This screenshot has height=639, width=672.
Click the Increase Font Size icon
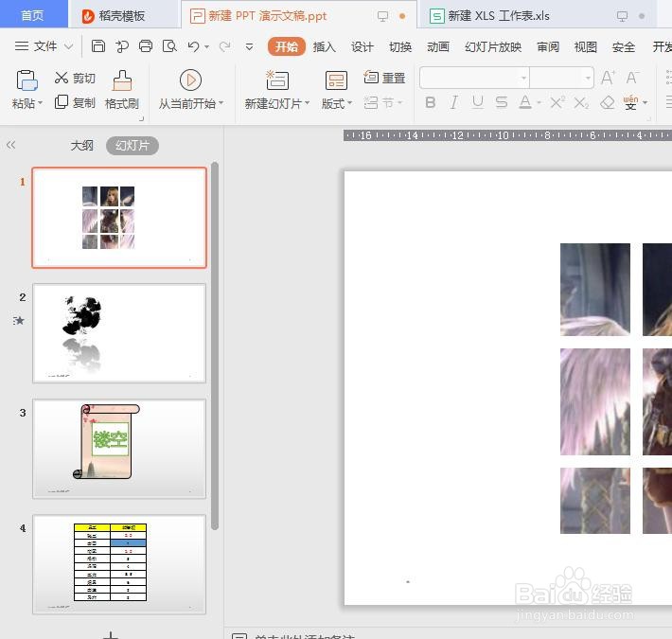point(608,78)
